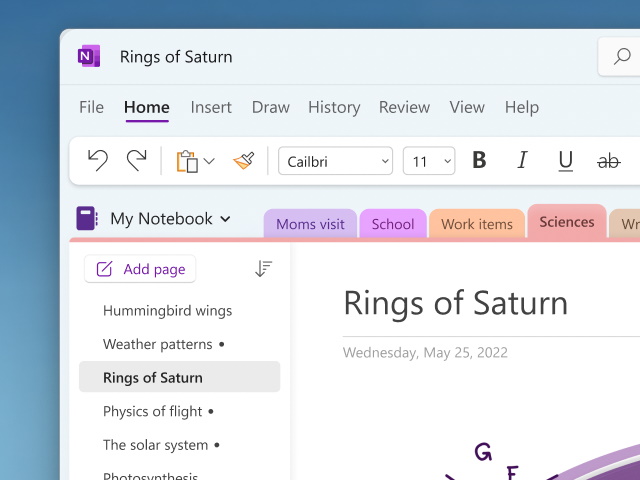Sort pages using the sort icon
This screenshot has height=480, width=640.
(264, 269)
